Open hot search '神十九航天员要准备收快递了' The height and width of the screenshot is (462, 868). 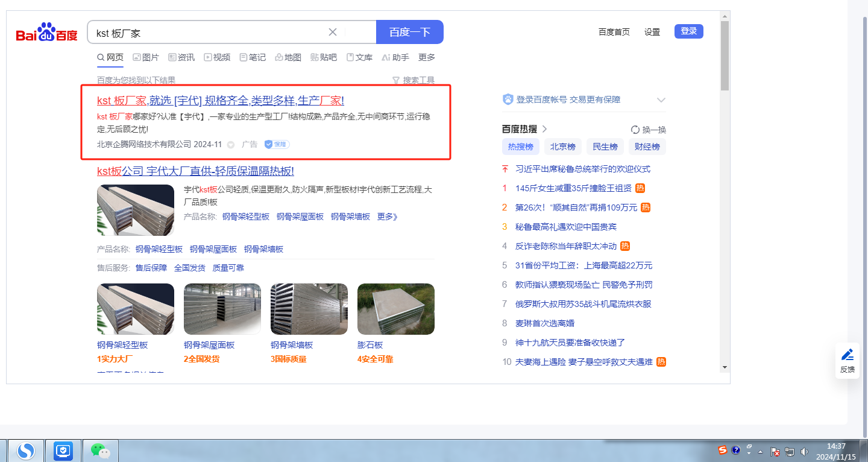click(570, 343)
